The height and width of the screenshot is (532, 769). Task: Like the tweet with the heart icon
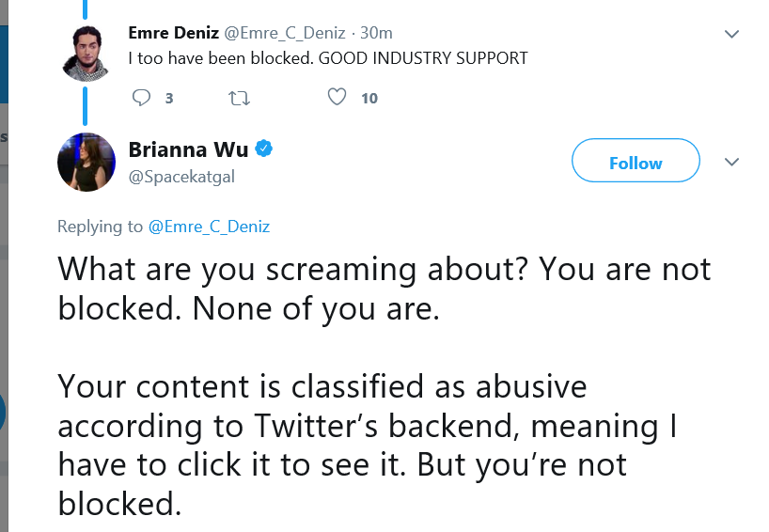coord(337,97)
